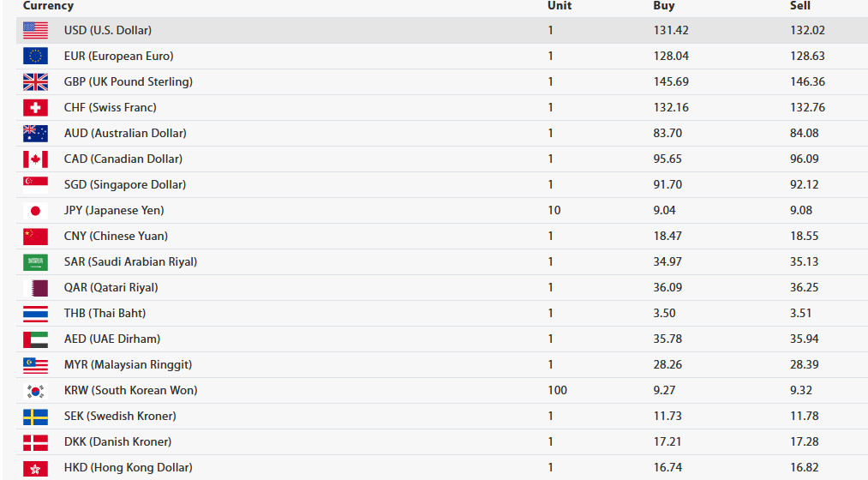Click the Unit column header
868x480 pixels.
[560, 5]
